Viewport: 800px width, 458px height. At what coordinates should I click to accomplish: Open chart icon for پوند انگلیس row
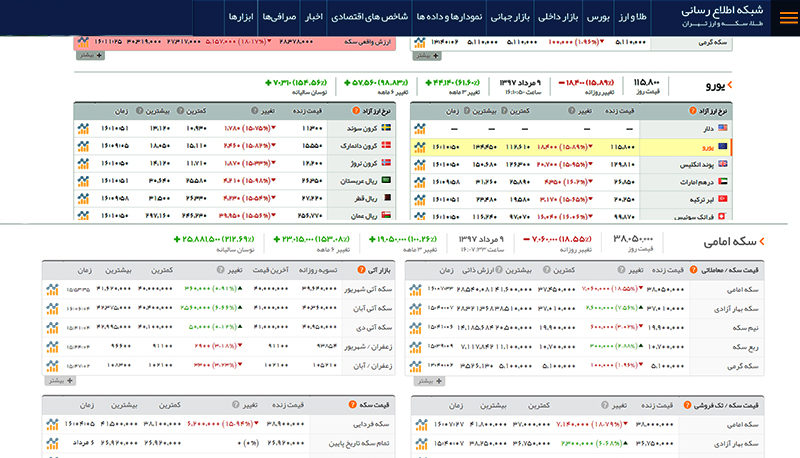[x=420, y=164]
